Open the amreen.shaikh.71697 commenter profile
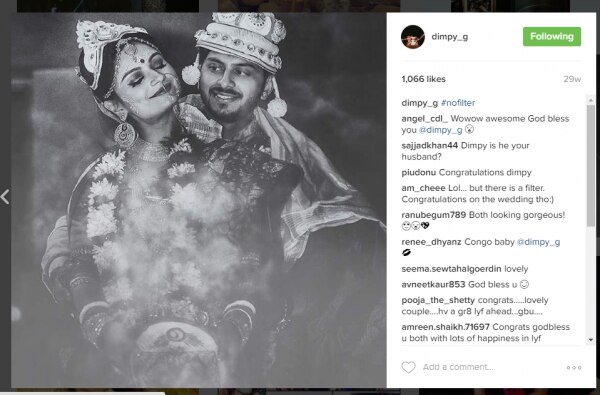The image size is (600, 395). (445, 327)
